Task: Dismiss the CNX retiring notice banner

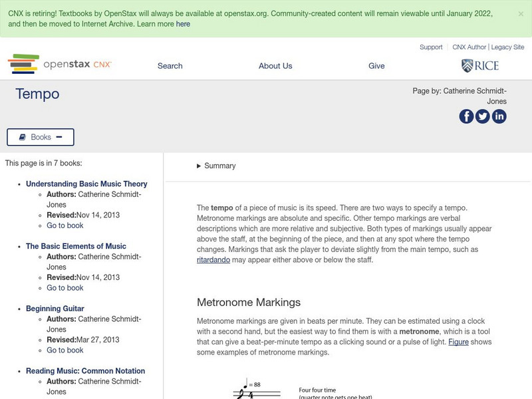Action: [x=521, y=14]
